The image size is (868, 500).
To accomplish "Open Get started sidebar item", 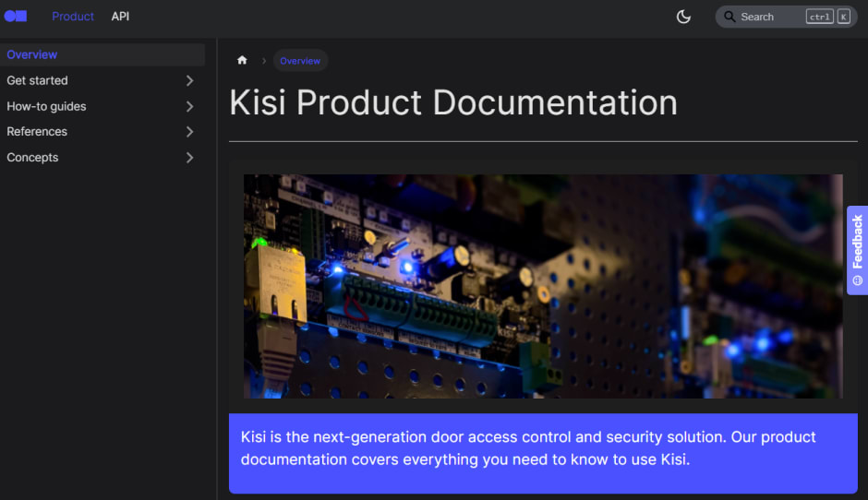I will [x=37, y=80].
